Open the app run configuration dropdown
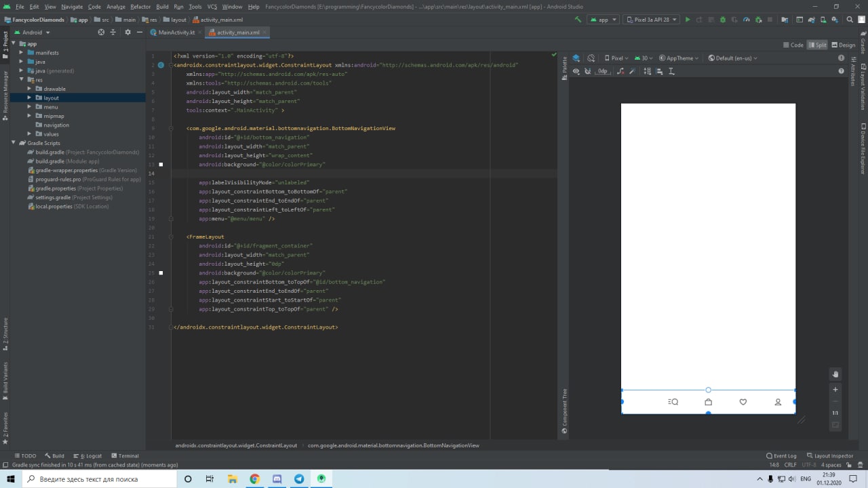This screenshot has width=868, height=488. 603,20
